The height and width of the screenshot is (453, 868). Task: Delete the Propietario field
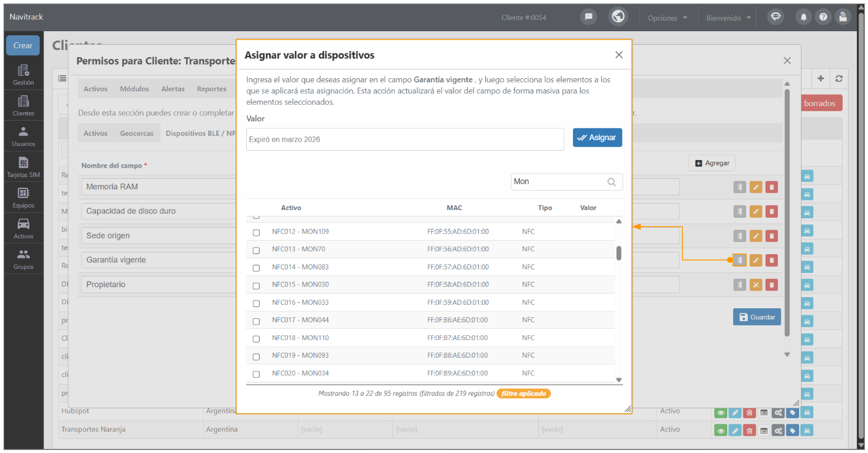771,285
